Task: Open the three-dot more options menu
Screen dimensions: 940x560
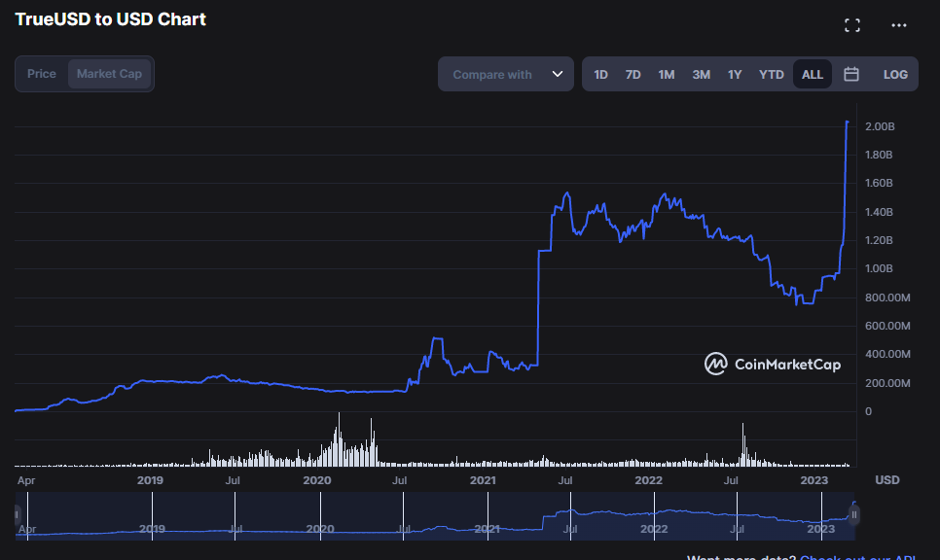Action: tap(898, 25)
